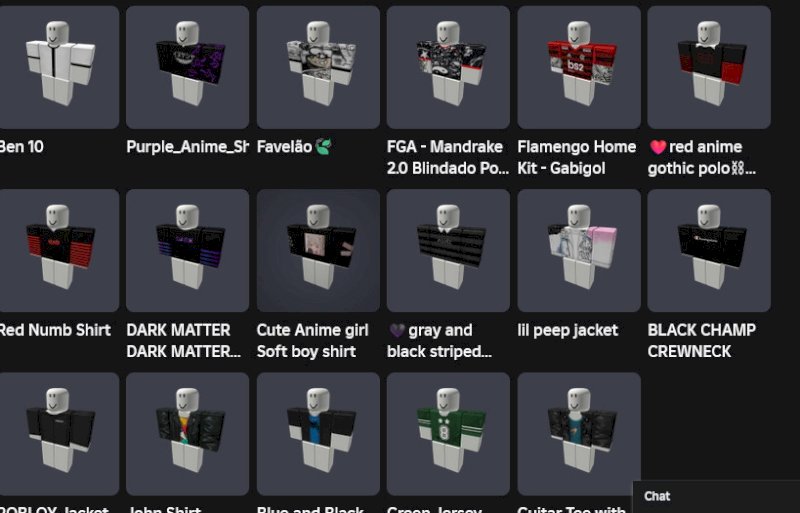Screen dimensions: 800x513
Task: Open the red anime gothic polo thumbnail
Action: point(709,67)
